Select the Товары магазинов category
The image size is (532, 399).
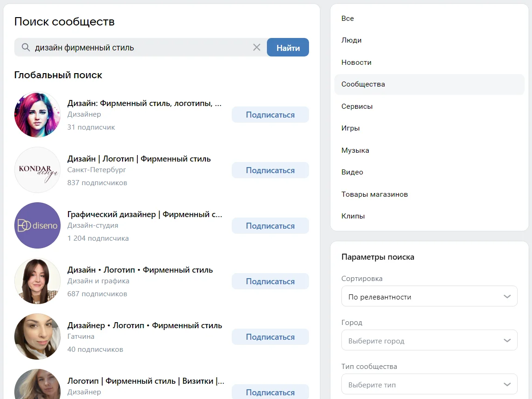[x=374, y=194]
